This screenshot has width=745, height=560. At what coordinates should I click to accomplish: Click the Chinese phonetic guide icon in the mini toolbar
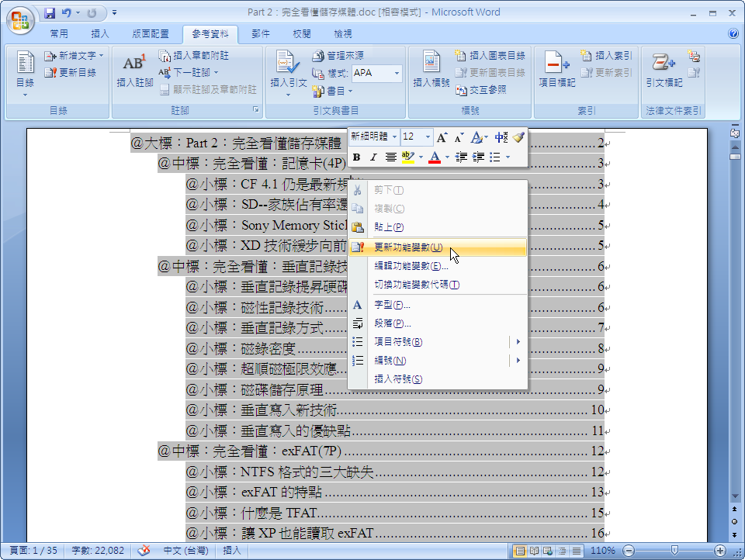(501, 138)
